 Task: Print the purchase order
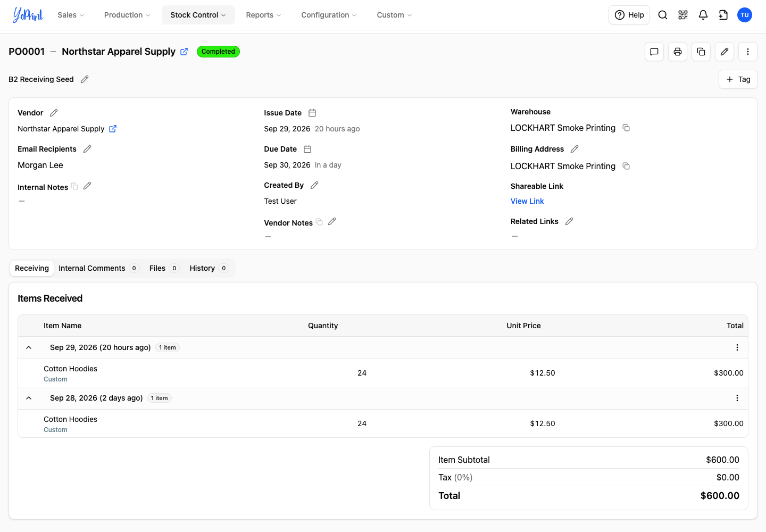(678, 52)
